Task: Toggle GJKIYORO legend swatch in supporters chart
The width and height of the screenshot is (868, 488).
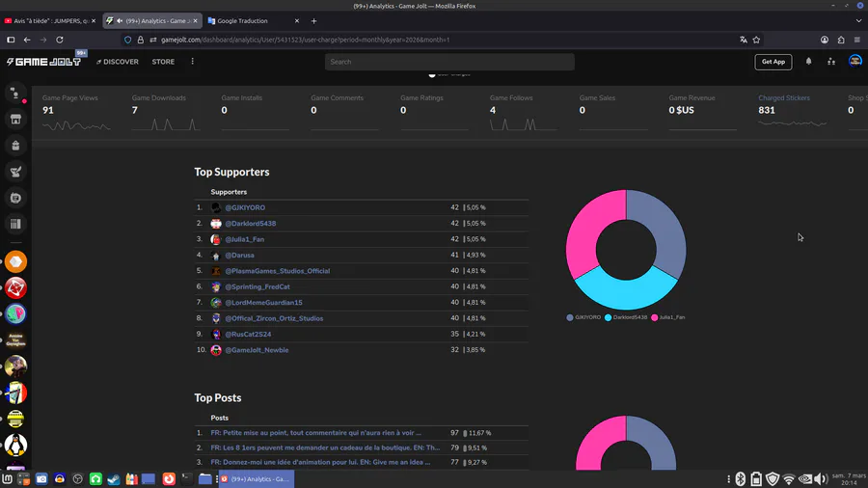Action: tap(570, 317)
